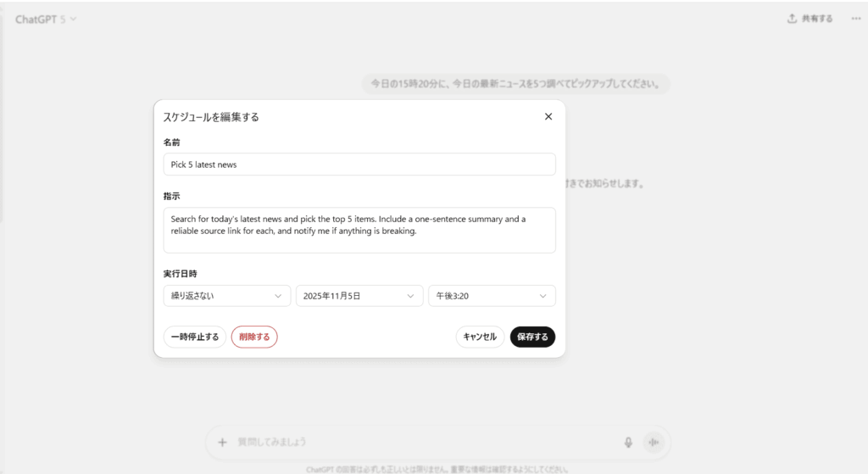
Task: Activate the microphone dictation icon
Action: 628,442
